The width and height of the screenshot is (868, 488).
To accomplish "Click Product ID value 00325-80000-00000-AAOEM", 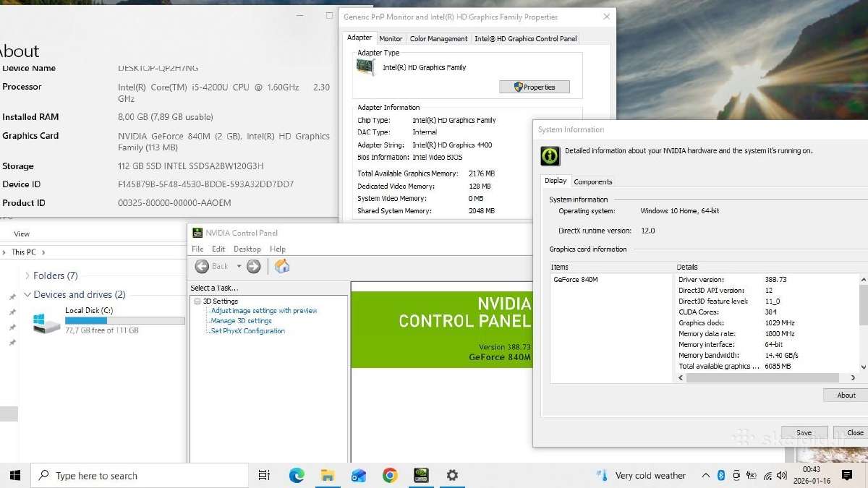I will point(174,202).
